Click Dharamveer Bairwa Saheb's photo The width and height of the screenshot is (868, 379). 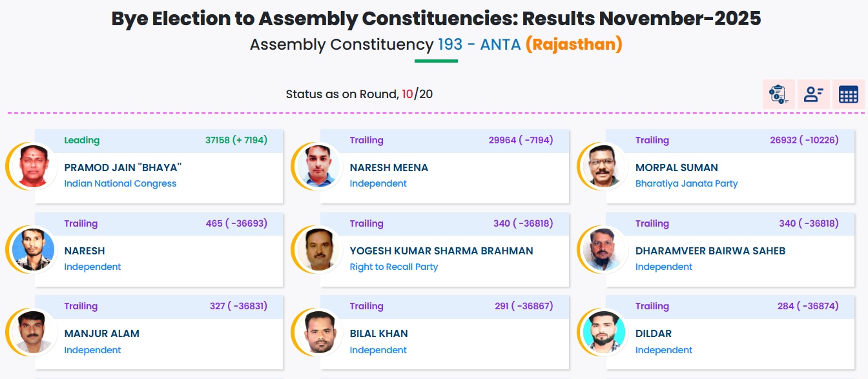tap(604, 249)
